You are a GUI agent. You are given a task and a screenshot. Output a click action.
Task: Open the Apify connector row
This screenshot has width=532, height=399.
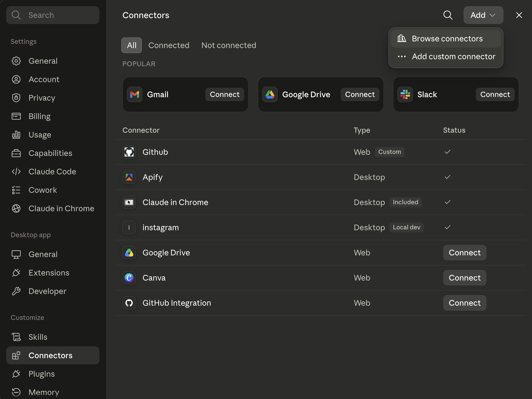(321, 177)
